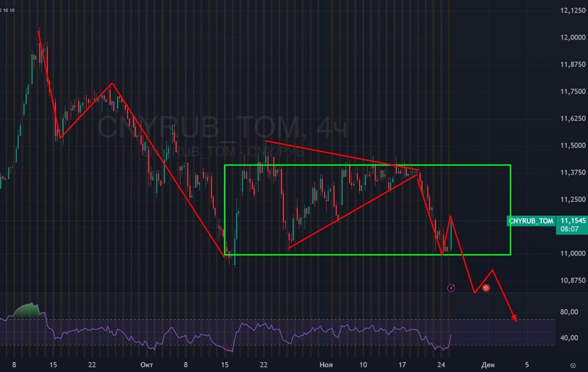Click date 17 on the time axis
The image size is (588, 372).
[402, 365]
